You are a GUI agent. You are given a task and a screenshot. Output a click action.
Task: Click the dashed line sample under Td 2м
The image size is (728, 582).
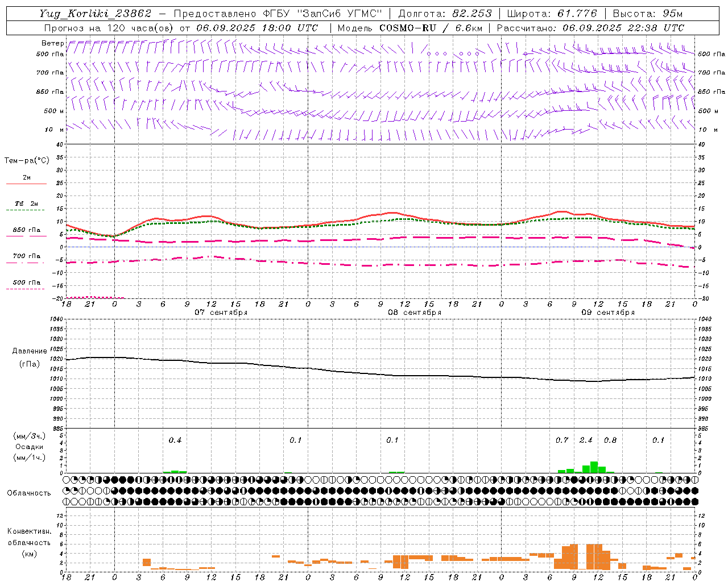click(26, 210)
